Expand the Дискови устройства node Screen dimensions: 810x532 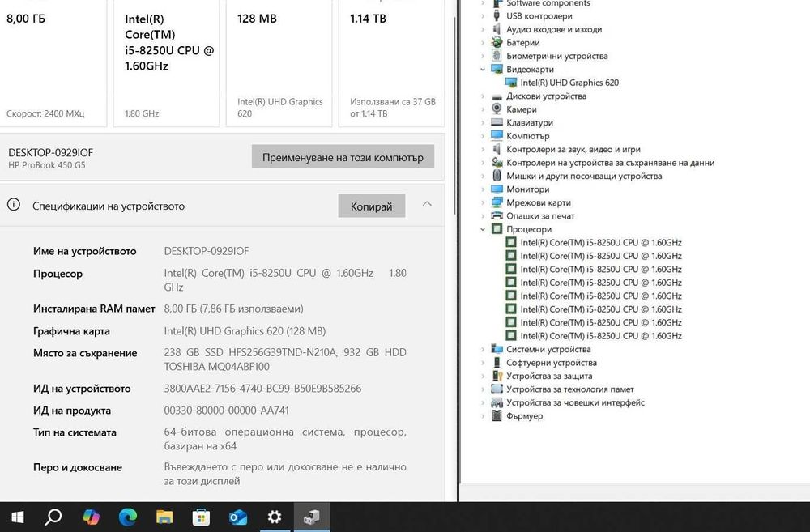point(483,96)
